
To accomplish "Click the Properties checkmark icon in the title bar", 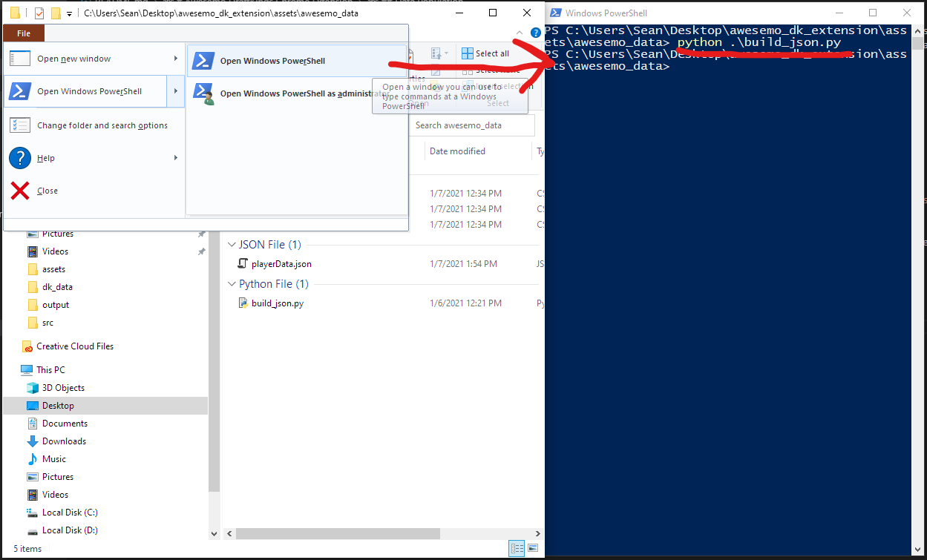I will [39, 13].
